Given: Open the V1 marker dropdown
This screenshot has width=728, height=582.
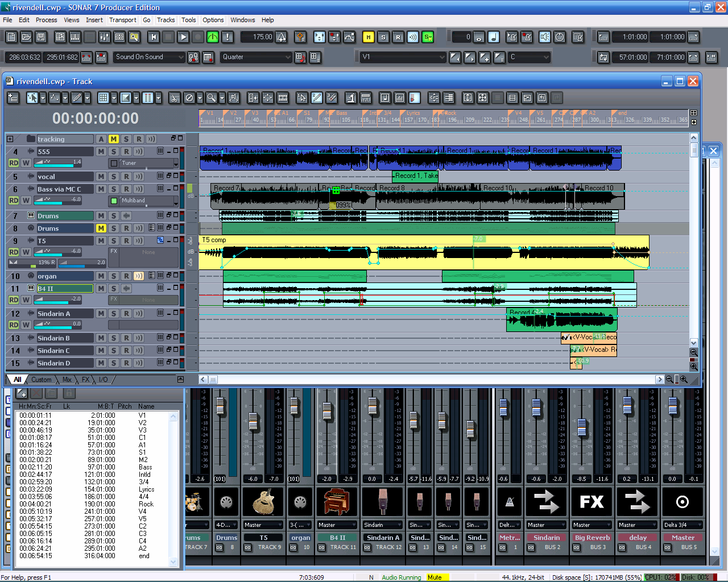Looking at the screenshot, I should [x=403, y=57].
